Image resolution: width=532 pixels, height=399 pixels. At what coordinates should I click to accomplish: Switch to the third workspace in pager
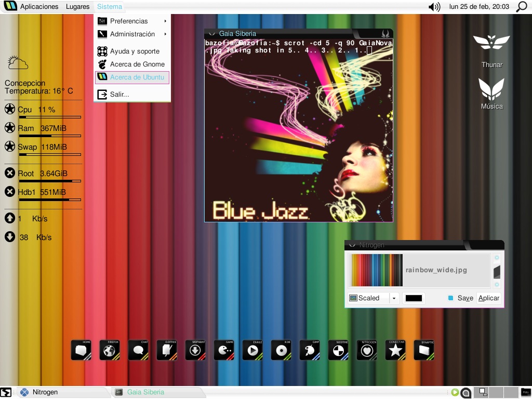click(512, 392)
